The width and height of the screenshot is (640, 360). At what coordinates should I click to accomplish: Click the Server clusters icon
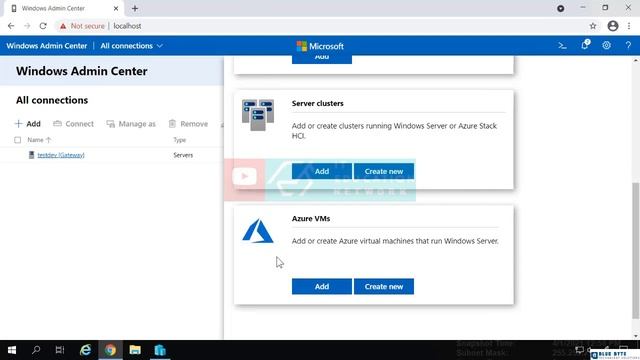click(x=258, y=115)
